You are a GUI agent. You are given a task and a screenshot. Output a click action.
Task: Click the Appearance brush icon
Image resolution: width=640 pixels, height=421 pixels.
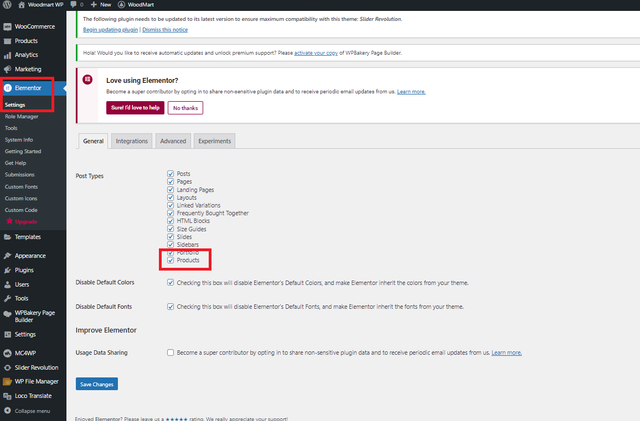[x=7, y=256]
